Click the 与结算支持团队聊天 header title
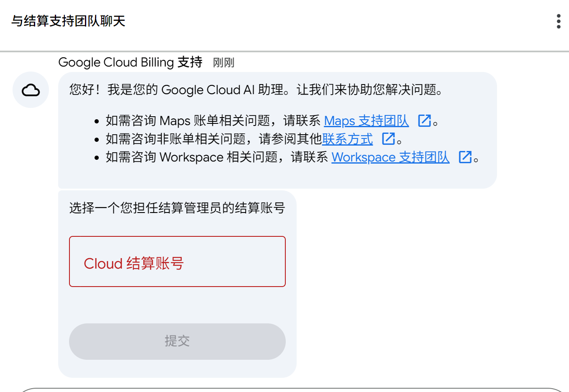The height and width of the screenshot is (392, 569). click(68, 21)
